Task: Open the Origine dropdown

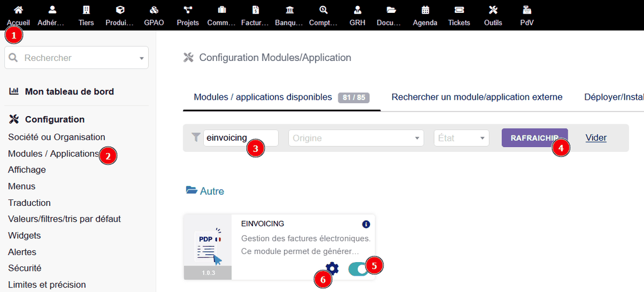Action: pos(356,138)
